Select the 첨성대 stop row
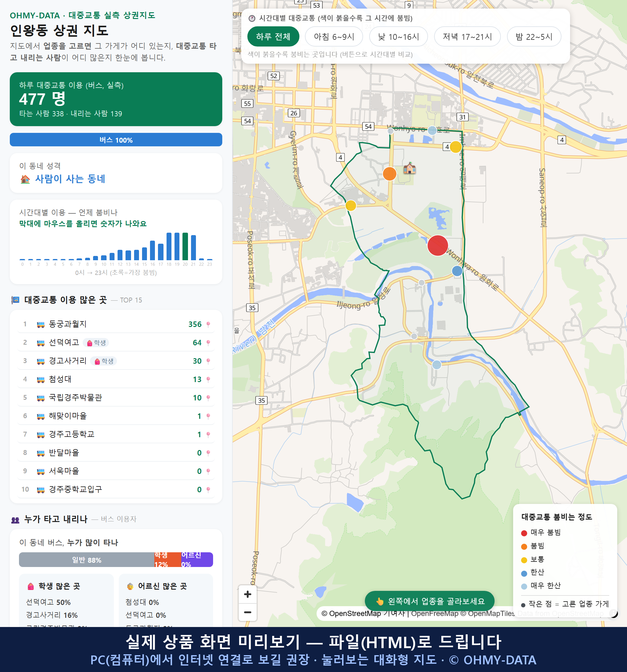Screen dimensions: 627x672 116,379
